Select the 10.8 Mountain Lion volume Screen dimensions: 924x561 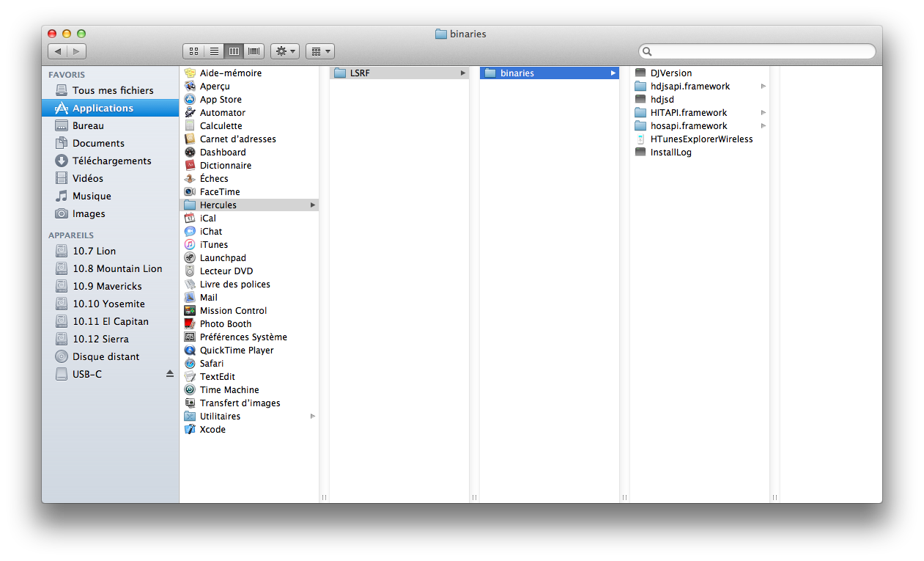point(110,268)
